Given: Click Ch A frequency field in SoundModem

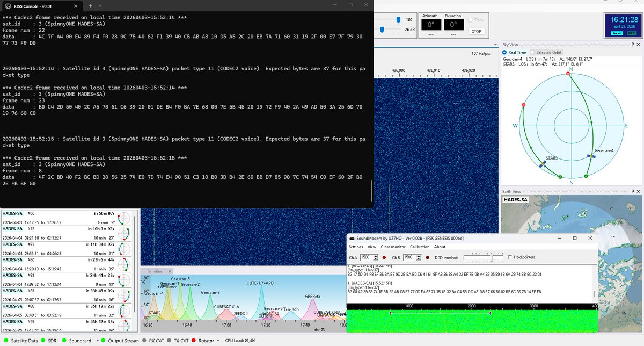Looking at the screenshot, I should [x=367, y=257].
